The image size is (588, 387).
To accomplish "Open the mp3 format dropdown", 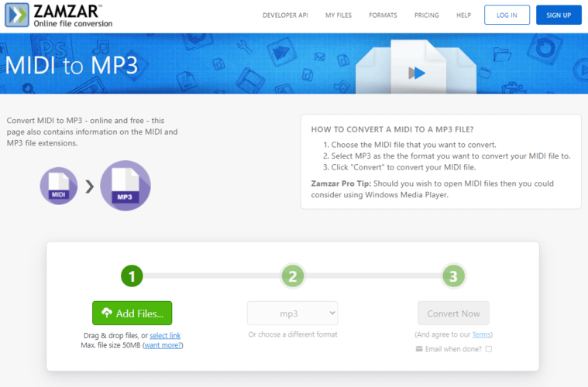I will pos(293,313).
